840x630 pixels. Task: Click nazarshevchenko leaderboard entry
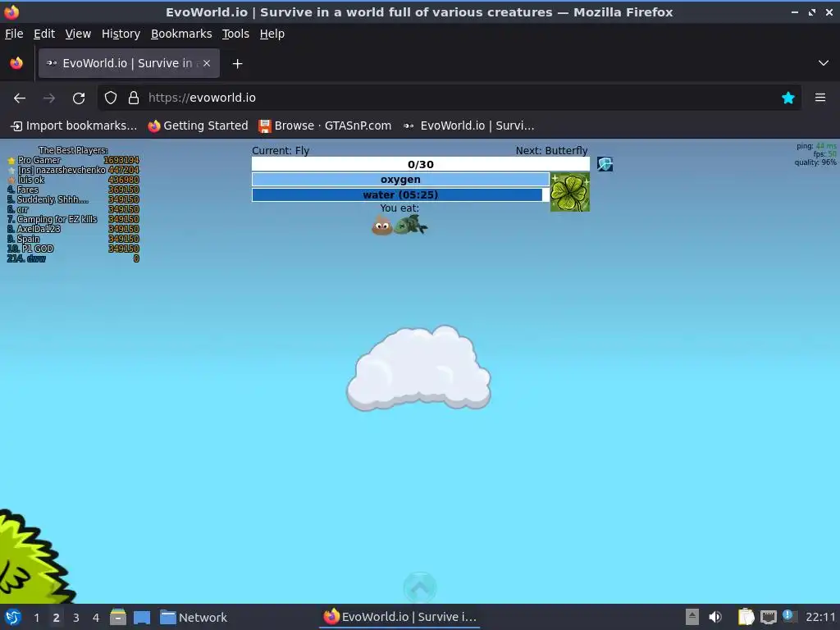(73, 170)
